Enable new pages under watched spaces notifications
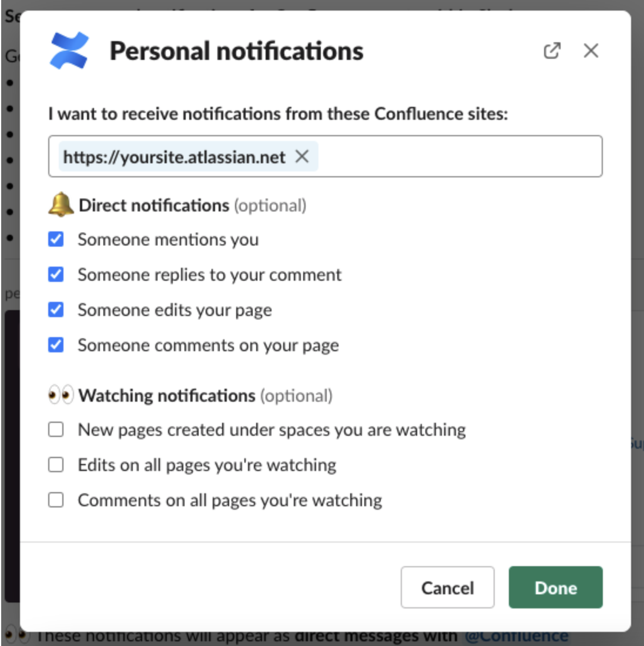 pos(56,429)
